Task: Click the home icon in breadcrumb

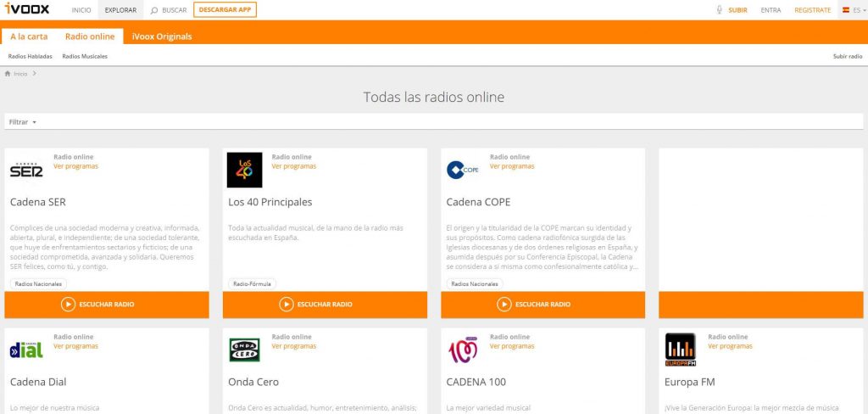Action: (8, 73)
